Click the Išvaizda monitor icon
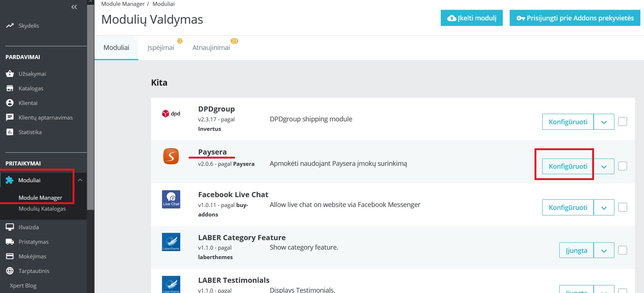644x293 pixels. 10,227
